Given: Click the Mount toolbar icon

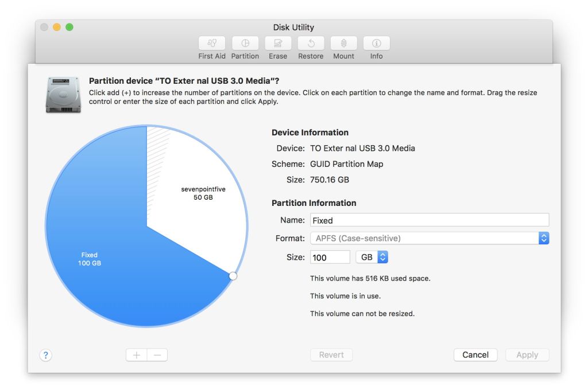Looking at the screenshot, I should (343, 44).
